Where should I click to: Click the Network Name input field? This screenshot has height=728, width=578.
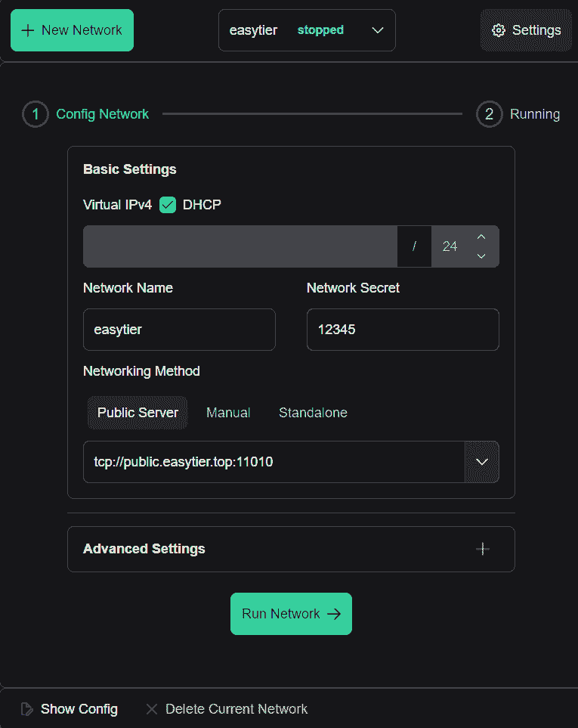(x=179, y=330)
